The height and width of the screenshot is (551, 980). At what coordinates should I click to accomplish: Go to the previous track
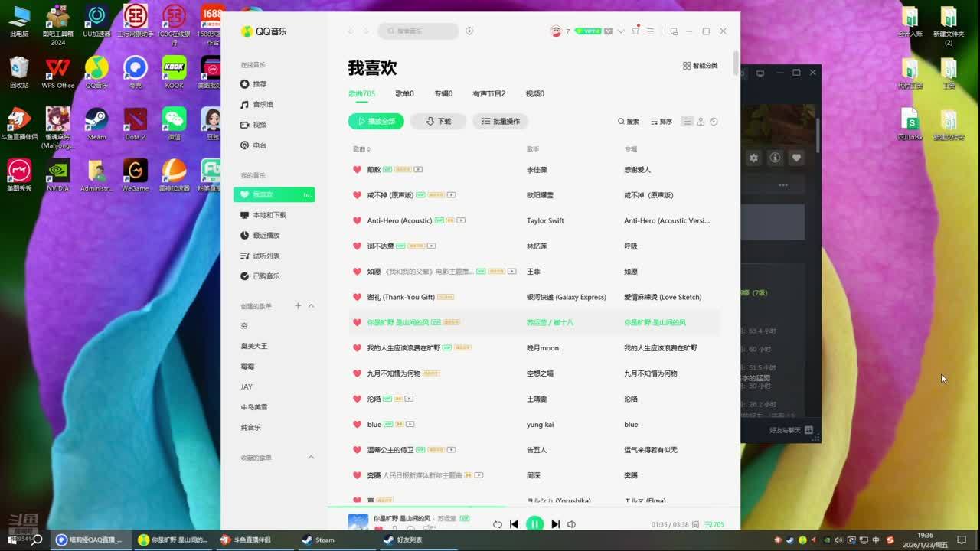point(514,524)
